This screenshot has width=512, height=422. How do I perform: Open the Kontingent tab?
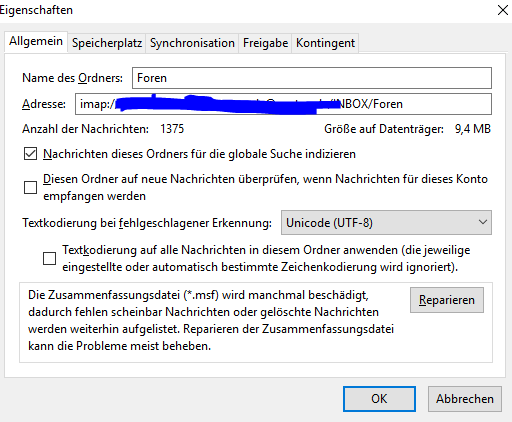click(325, 43)
